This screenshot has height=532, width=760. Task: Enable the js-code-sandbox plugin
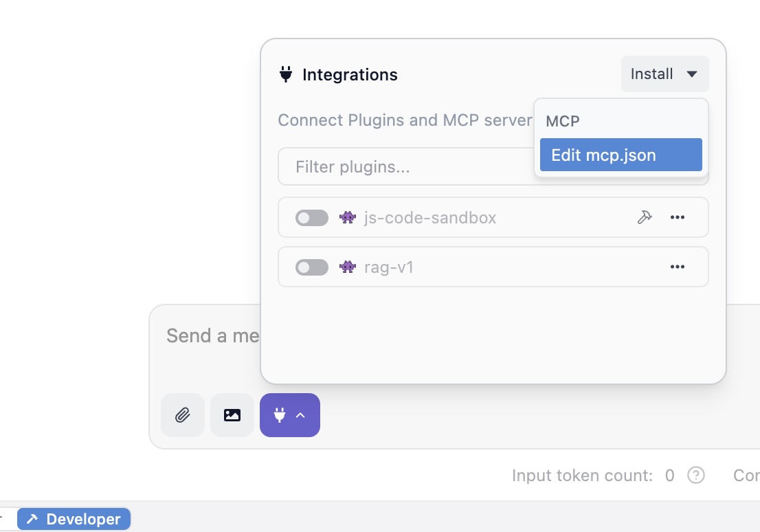[x=311, y=217]
